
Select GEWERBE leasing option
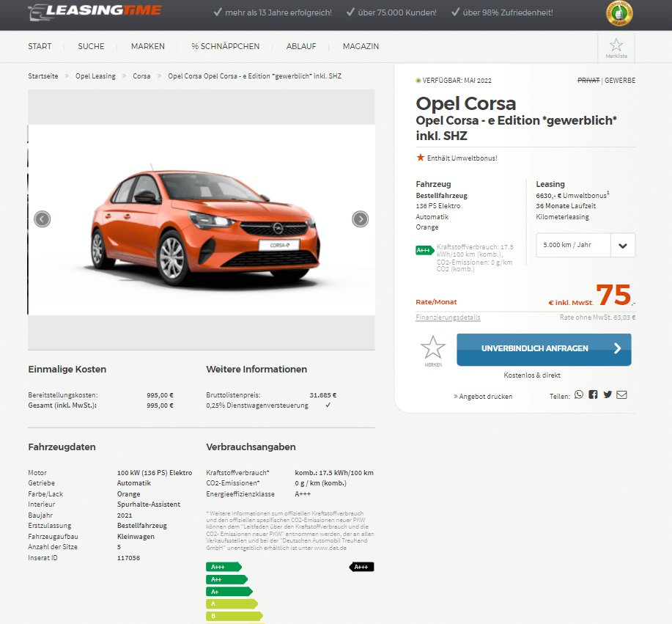(620, 80)
